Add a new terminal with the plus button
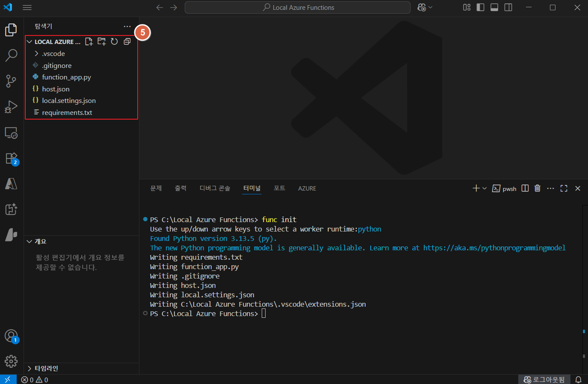Viewport: 588px width, 384px height. (476, 188)
